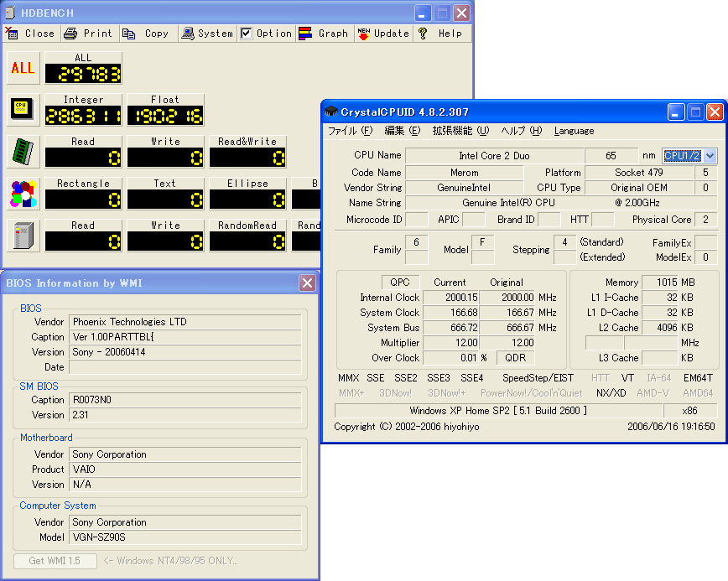This screenshot has height=581, width=728.
Task: Click the Integer score display
Action: (x=84, y=116)
